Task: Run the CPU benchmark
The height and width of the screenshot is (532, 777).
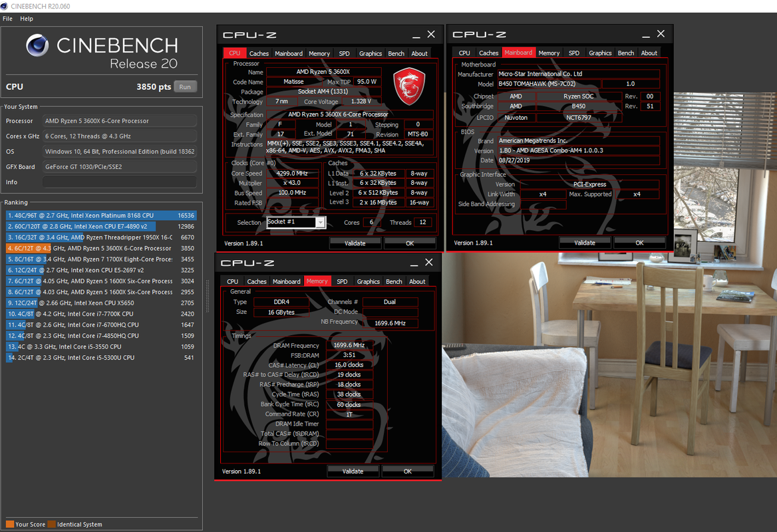Action: click(x=186, y=86)
